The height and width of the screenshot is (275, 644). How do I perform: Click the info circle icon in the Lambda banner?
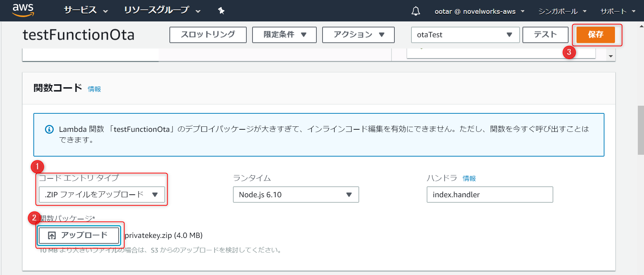pos(49,129)
